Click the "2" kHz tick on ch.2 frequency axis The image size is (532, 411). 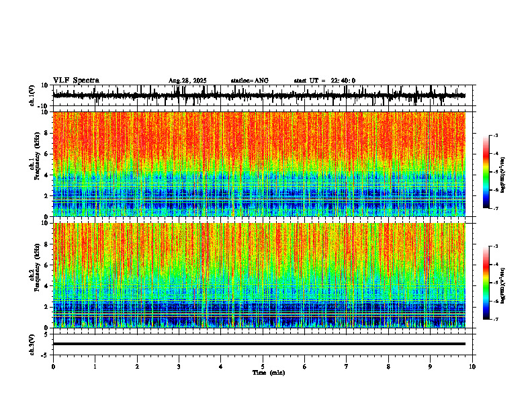coord(47,307)
